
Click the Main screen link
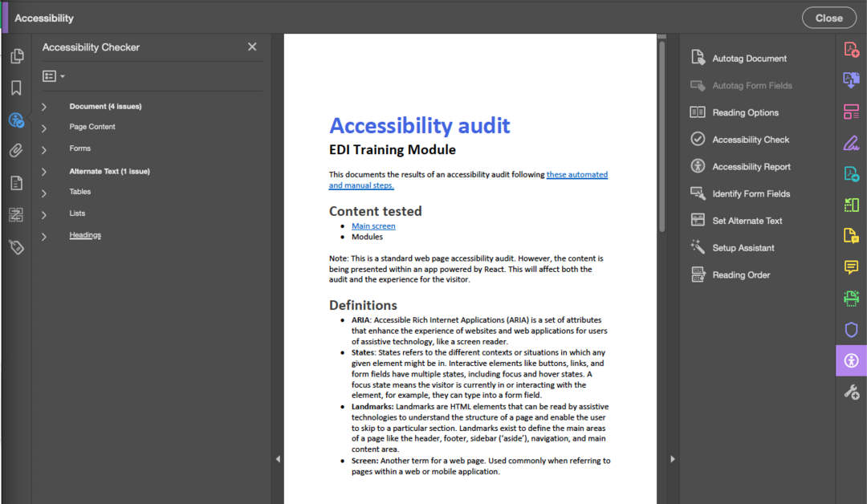click(372, 226)
